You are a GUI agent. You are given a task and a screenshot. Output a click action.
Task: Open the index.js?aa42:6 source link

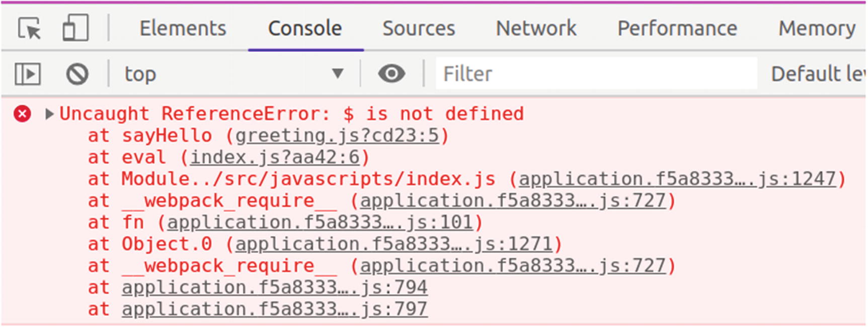tap(275, 157)
